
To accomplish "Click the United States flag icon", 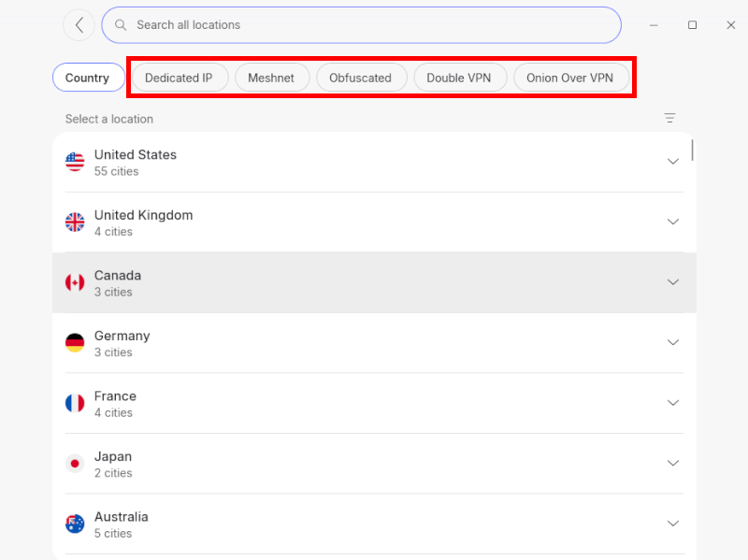I will (x=75, y=162).
